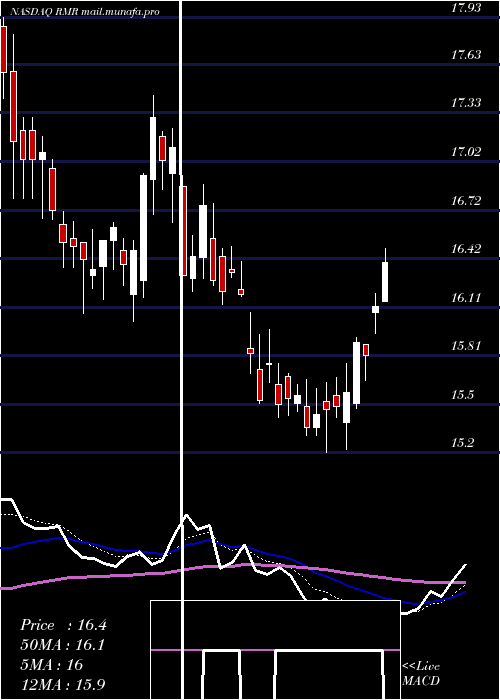Click the 12MA : 15.9 readout
Viewport: 500px width, 700px height.
coord(63,684)
